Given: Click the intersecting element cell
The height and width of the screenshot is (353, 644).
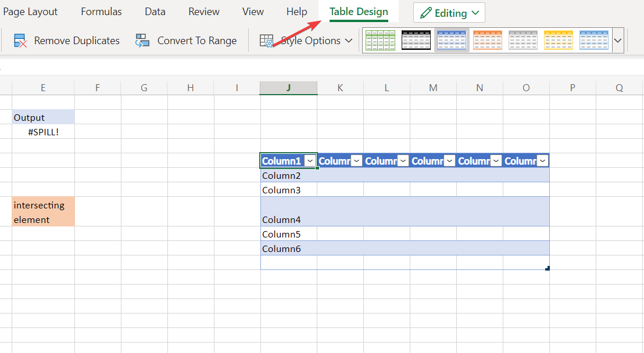Looking at the screenshot, I should pyautogui.click(x=43, y=212).
